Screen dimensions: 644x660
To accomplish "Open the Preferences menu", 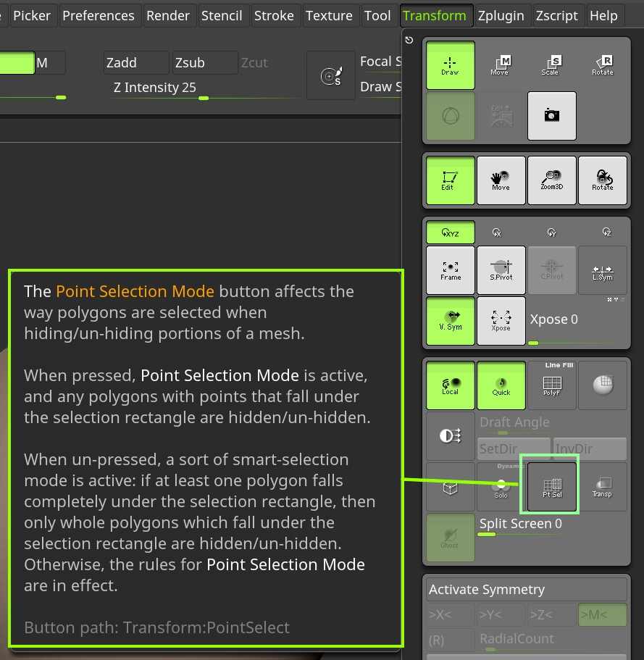I will point(99,15).
